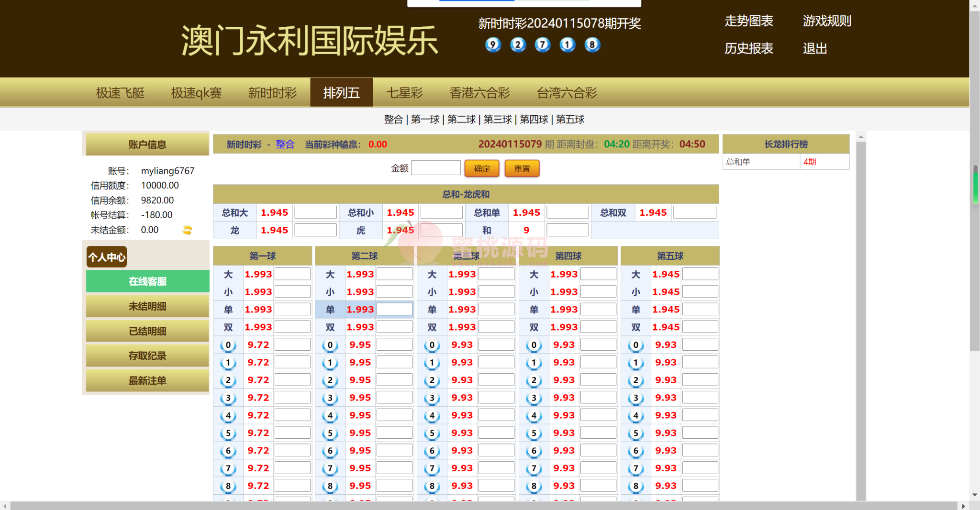Click 退出 to log out

click(x=814, y=49)
